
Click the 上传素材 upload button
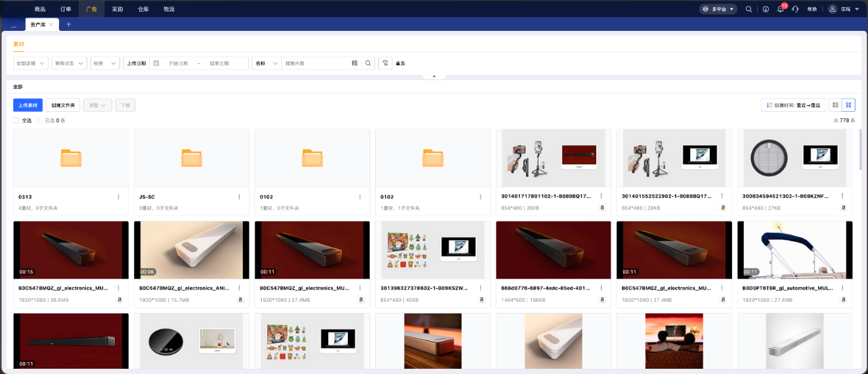pyautogui.click(x=28, y=105)
